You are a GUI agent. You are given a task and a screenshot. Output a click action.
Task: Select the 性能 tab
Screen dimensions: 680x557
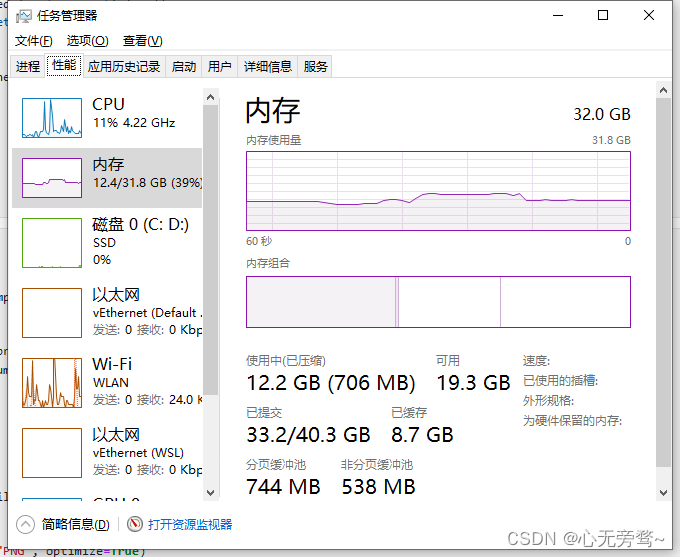[64, 66]
